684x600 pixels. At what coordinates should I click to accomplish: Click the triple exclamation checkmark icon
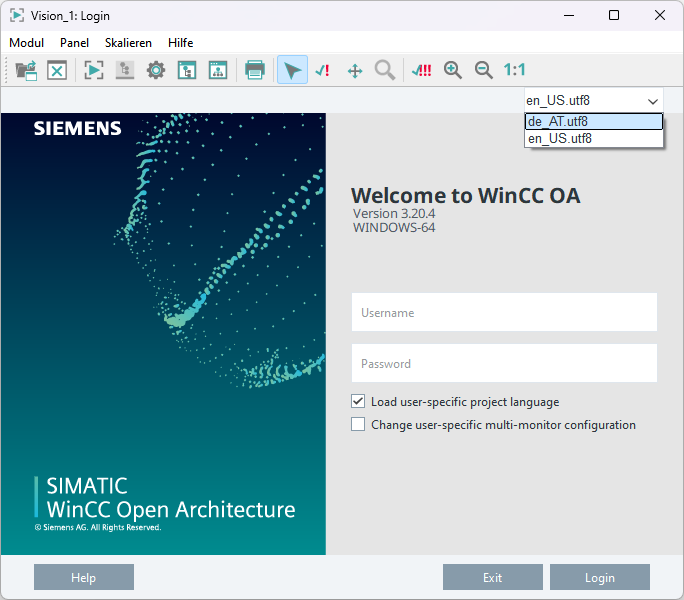click(421, 70)
